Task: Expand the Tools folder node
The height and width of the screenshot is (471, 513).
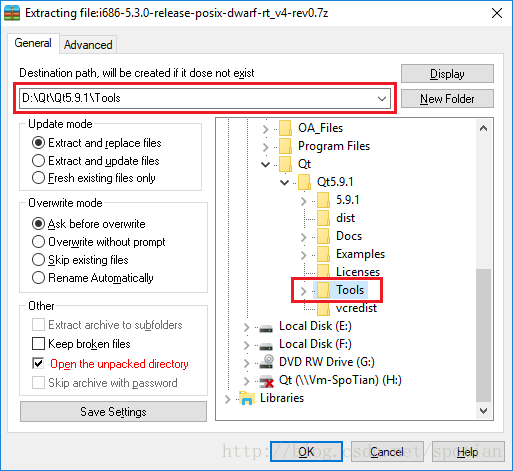Action: click(x=303, y=291)
